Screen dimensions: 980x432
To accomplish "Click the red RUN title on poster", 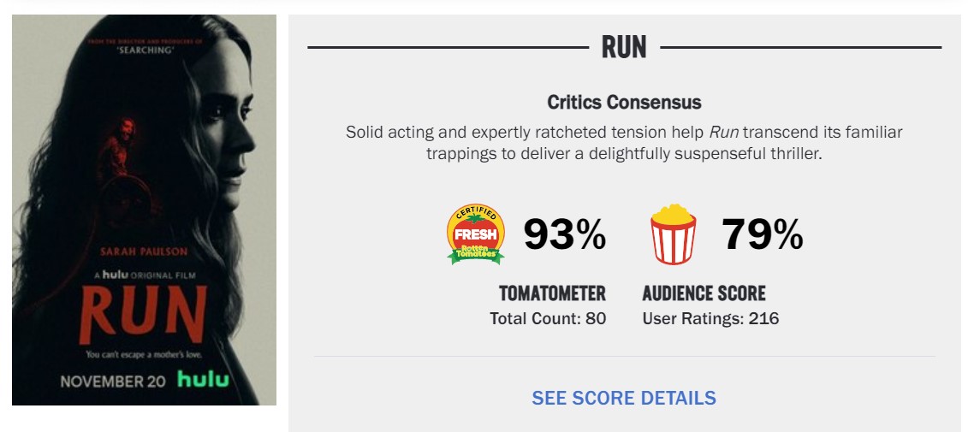I will tap(143, 314).
